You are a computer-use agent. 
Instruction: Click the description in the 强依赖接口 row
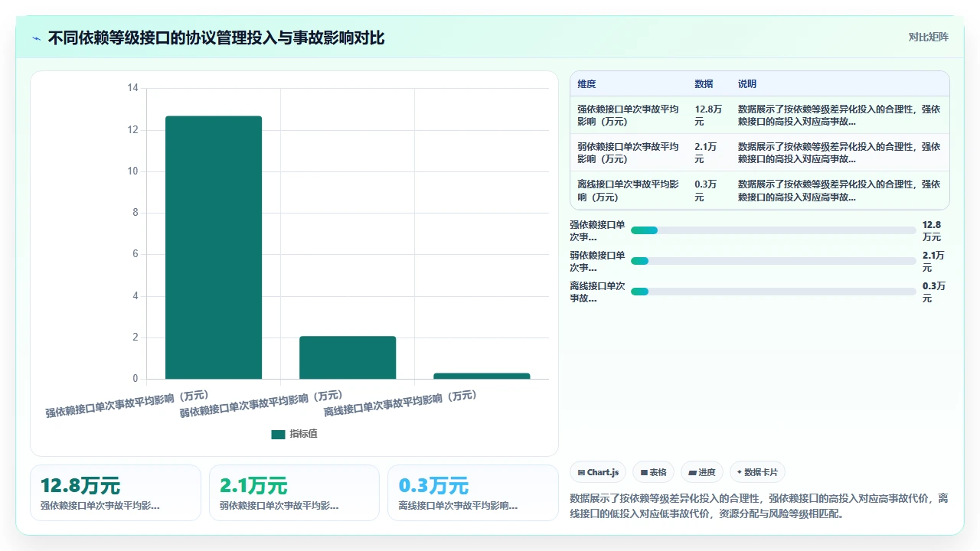[839, 116]
